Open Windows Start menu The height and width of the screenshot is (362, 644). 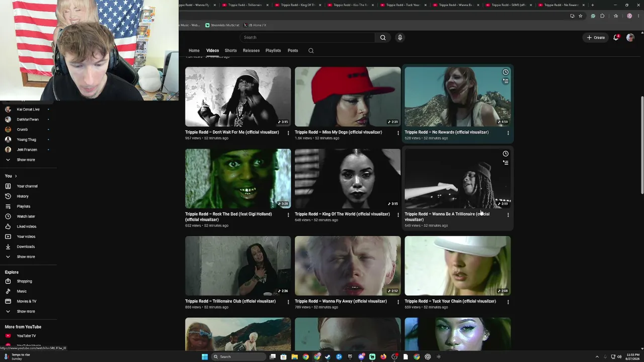(205, 357)
